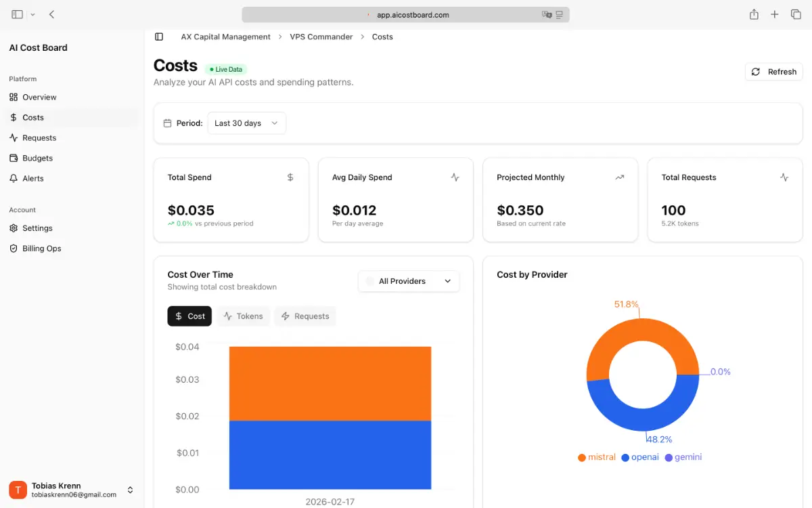Click the Billing Ops shield icon
Viewport: 812px width, 508px height.
[14, 249]
